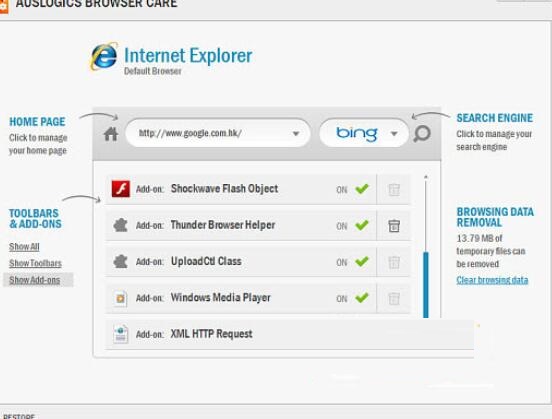Click the Default Browser label
This screenshot has height=419, width=552.
[x=153, y=71]
